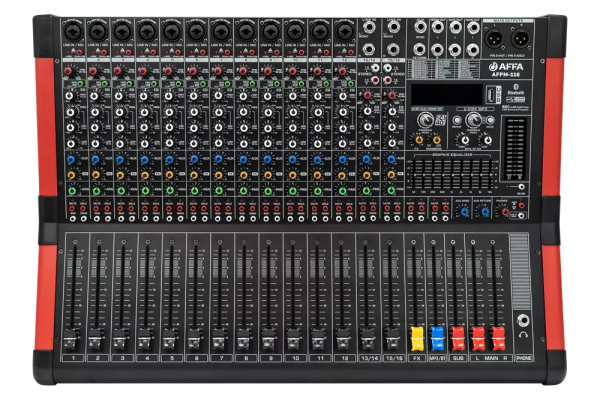Click the channel 9 fader

269,339
